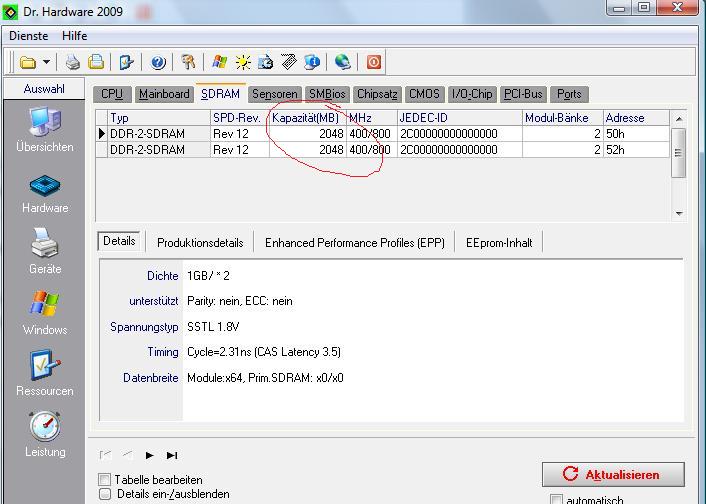Click the export document toolbar icon
Viewport: 706px width, 504px height.
coord(127,62)
